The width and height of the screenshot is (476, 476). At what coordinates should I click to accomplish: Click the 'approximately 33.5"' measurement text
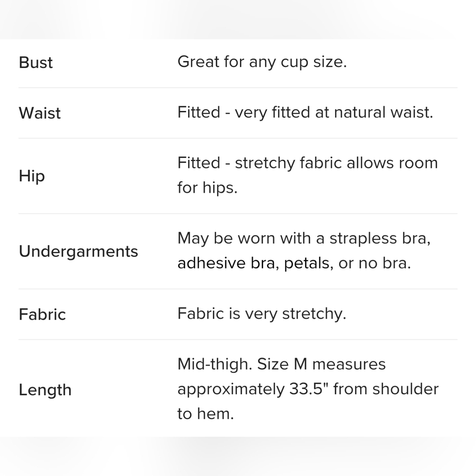[x=254, y=389]
